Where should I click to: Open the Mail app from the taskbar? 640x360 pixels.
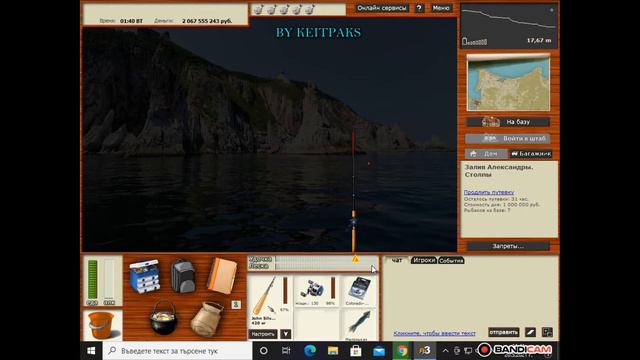tap(379, 351)
